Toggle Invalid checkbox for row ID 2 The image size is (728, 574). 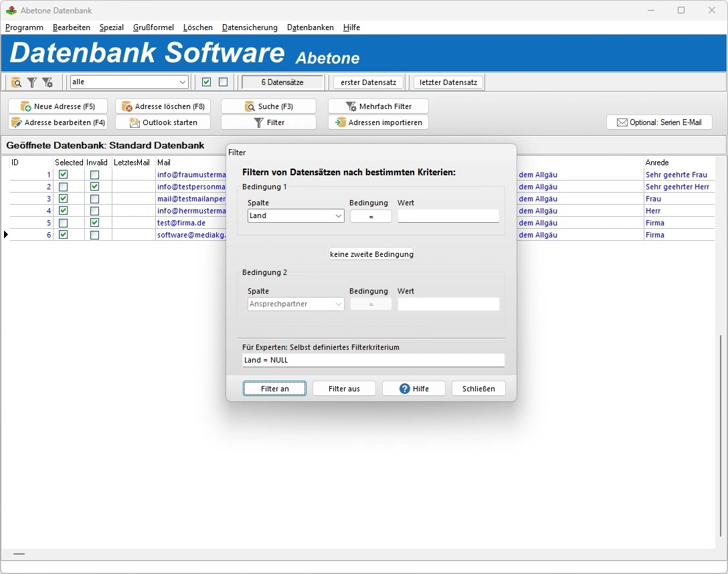point(95,187)
